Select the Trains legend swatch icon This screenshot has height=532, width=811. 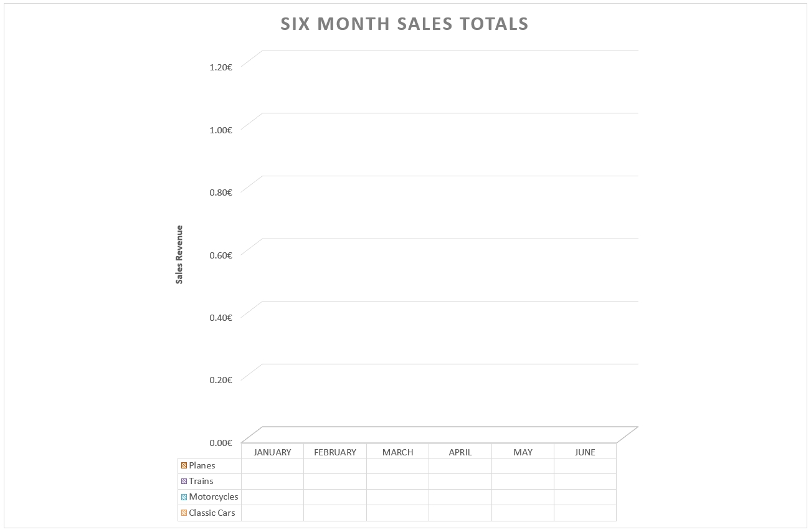coord(184,481)
